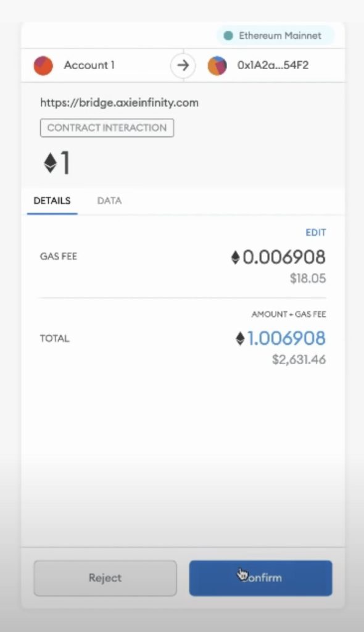Click the CONTRACT INTERACTION label
The width and height of the screenshot is (364, 632).
pyautogui.click(x=107, y=128)
